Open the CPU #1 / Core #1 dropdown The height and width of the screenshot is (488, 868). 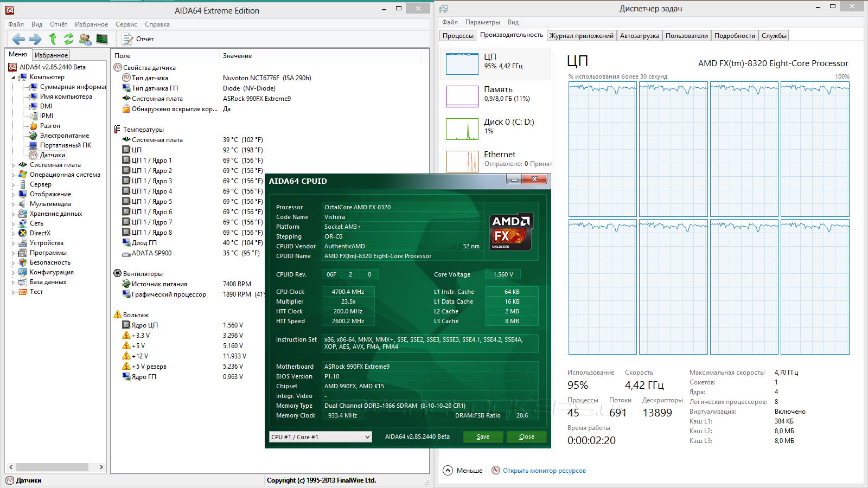[x=320, y=437]
